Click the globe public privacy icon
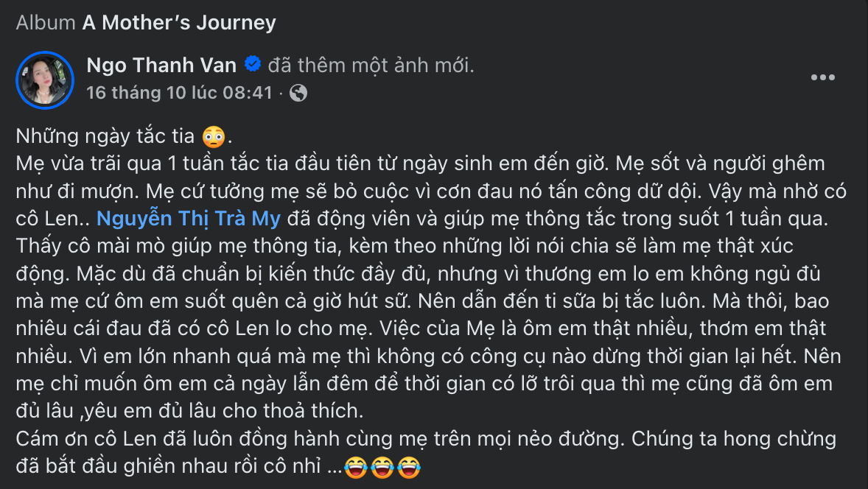This screenshot has width=868, height=489. pos(298,93)
